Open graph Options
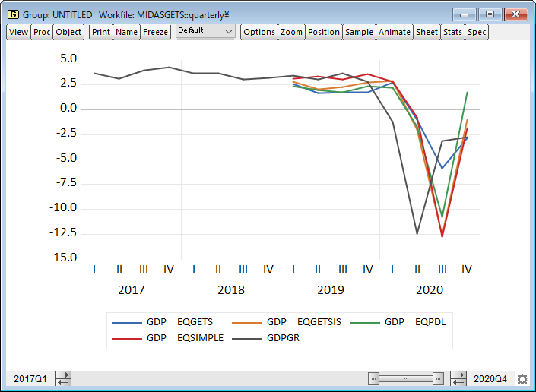Screen dimensions: 536x392 (259, 32)
